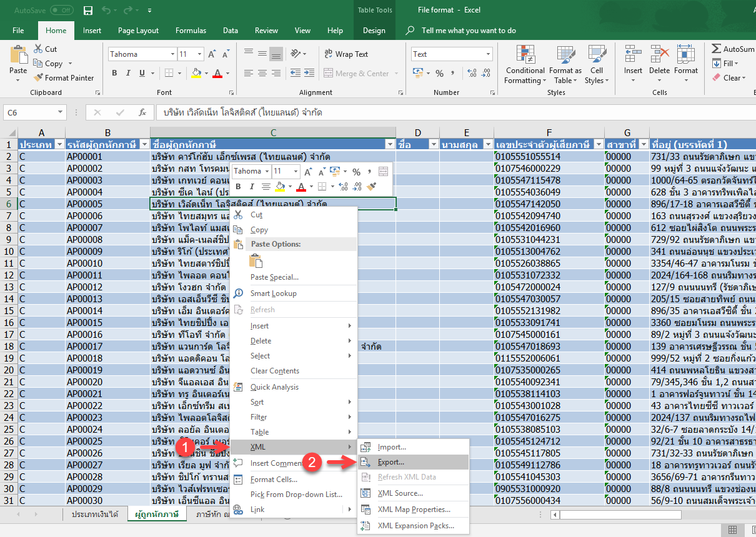The height and width of the screenshot is (537, 756).
Task: Click the column D header
Action: pyautogui.click(x=417, y=132)
